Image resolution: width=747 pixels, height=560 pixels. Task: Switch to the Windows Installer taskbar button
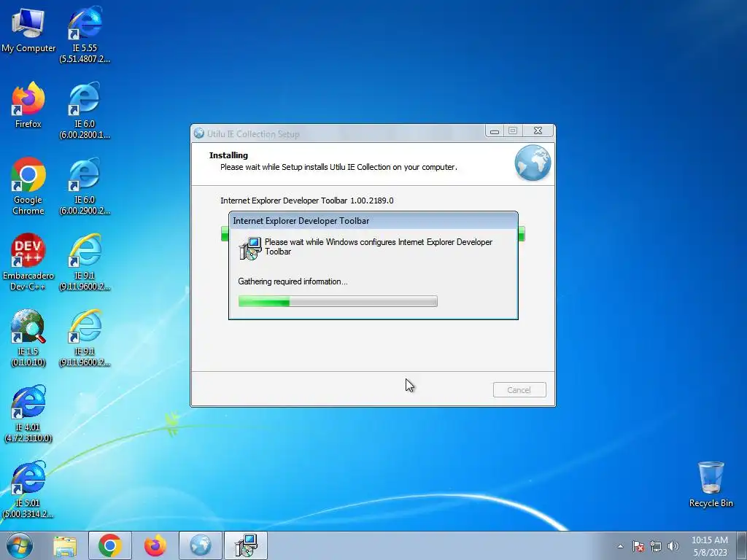point(246,545)
